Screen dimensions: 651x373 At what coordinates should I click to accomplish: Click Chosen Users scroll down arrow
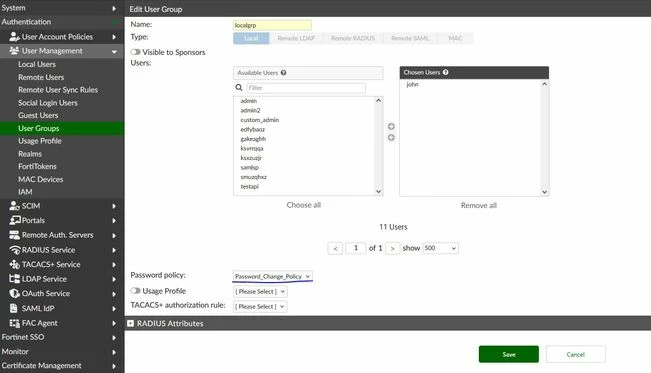point(545,192)
